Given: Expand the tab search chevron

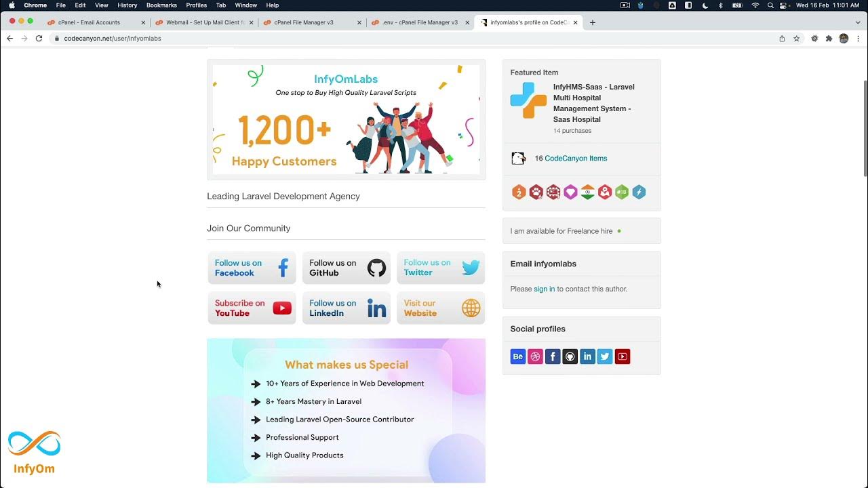Looking at the screenshot, I should click(857, 22).
